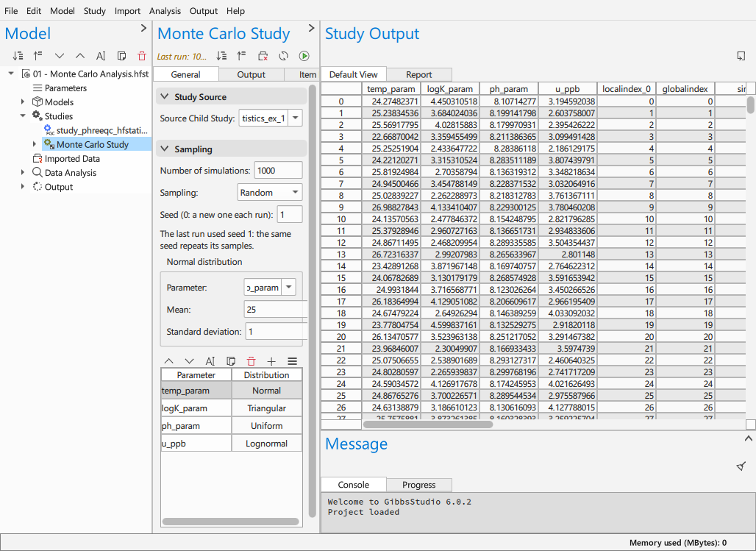Click the Seed input field
This screenshot has height=551, width=756.
pyautogui.click(x=290, y=215)
